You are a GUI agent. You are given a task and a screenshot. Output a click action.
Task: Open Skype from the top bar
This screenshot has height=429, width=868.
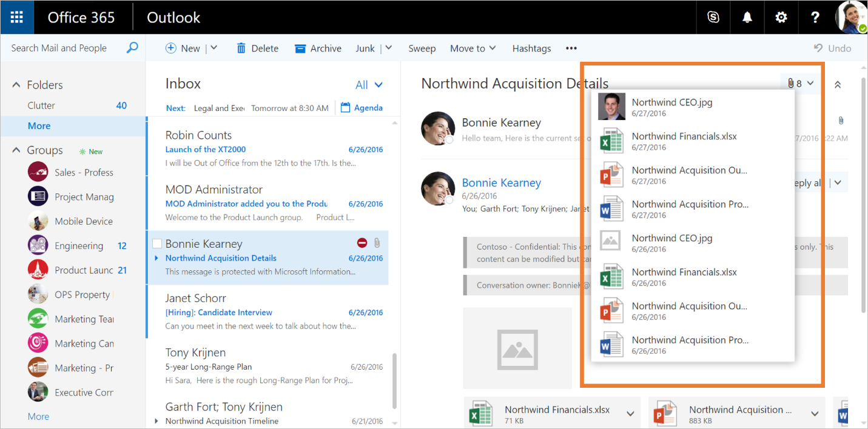pyautogui.click(x=713, y=16)
